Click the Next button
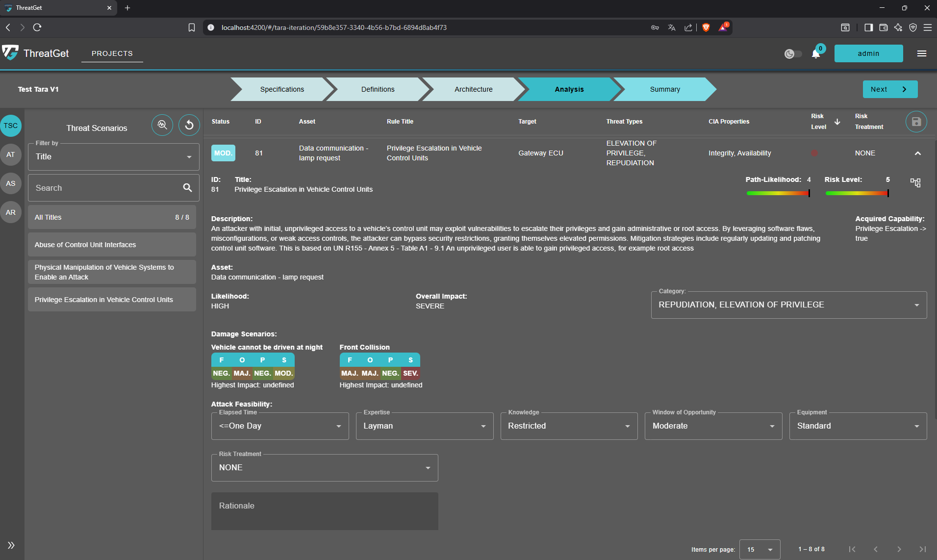 coord(889,89)
